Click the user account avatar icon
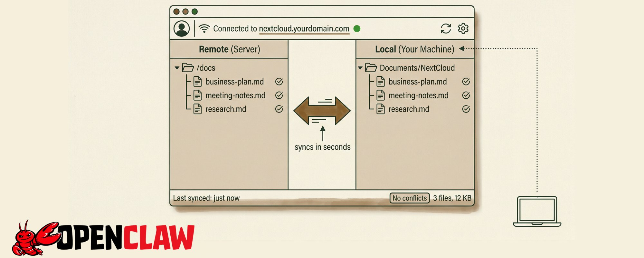The width and height of the screenshot is (644, 258). [x=182, y=29]
